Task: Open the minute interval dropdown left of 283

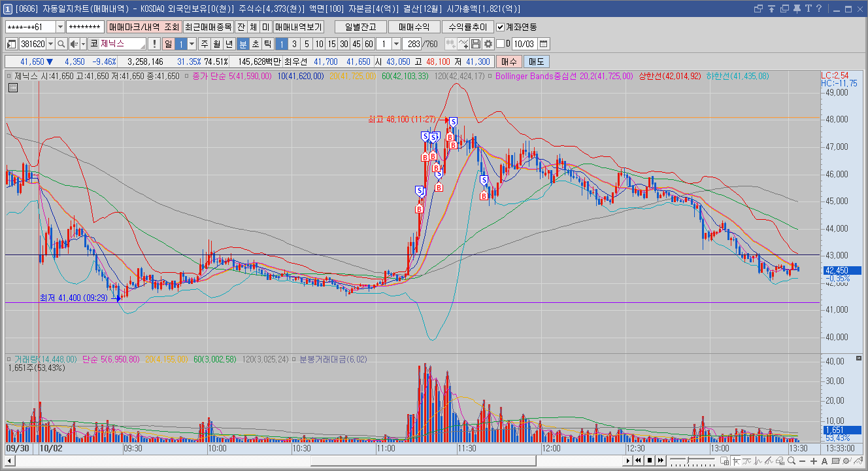Action: 396,44
